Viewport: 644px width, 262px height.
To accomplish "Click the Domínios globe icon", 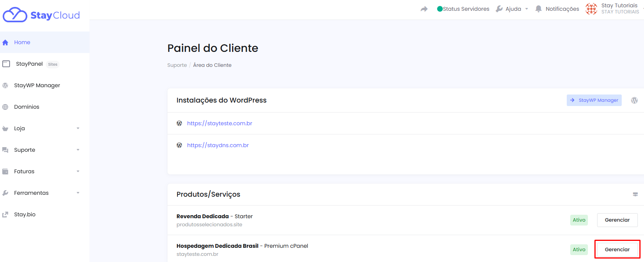I will (x=5, y=107).
